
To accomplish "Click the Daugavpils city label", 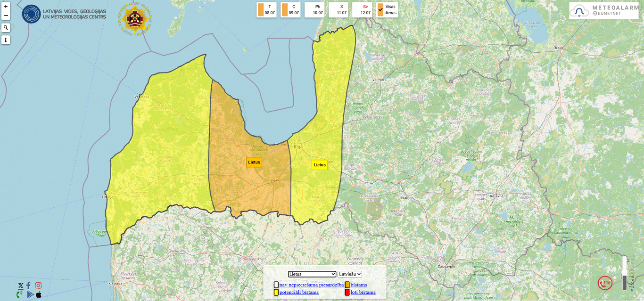I will [446, 266].
